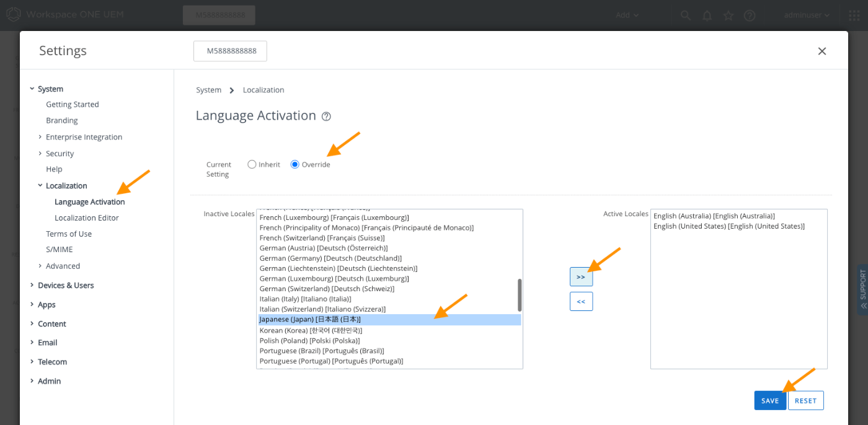Select Korean (Korea) locale

pyautogui.click(x=389, y=330)
